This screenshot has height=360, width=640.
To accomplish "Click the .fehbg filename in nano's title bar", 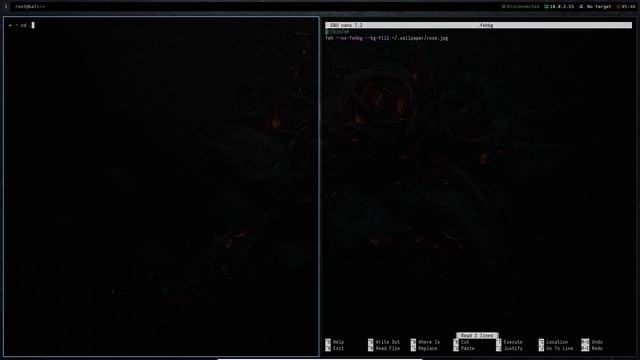I will click(485, 25).
